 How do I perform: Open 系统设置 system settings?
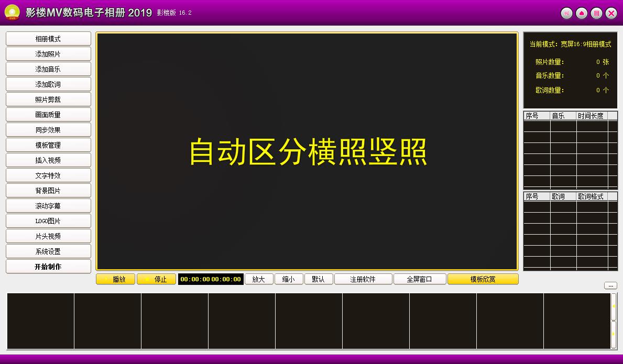[48, 251]
